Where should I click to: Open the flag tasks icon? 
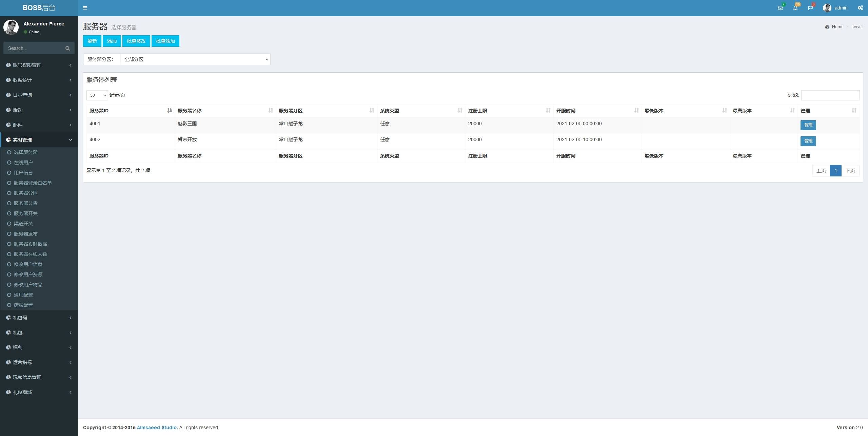click(810, 8)
